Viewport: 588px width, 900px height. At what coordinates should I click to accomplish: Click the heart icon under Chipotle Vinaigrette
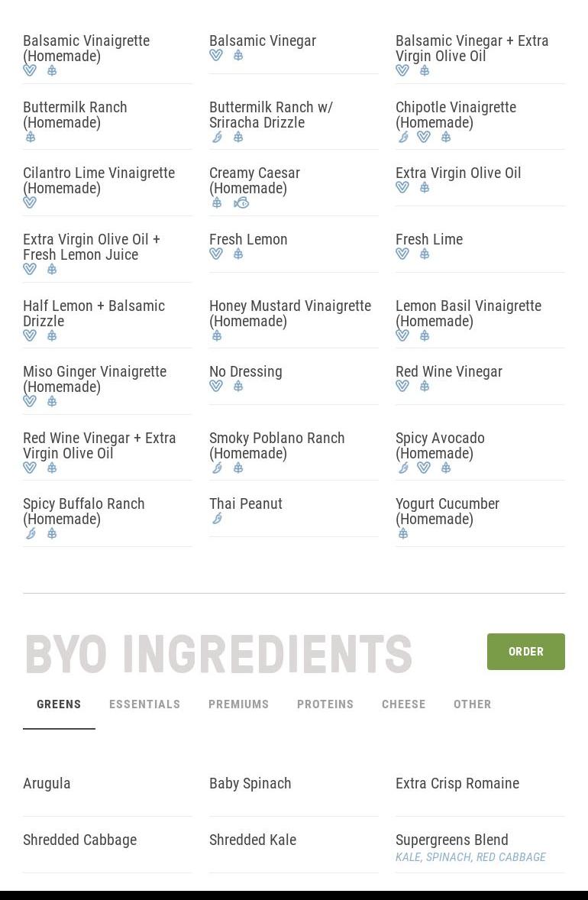[x=424, y=138]
